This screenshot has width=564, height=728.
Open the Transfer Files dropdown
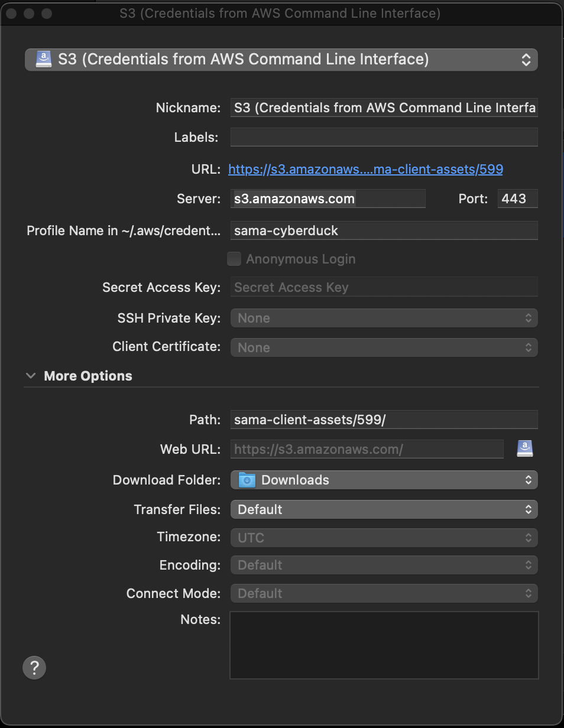(x=384, y=509)
